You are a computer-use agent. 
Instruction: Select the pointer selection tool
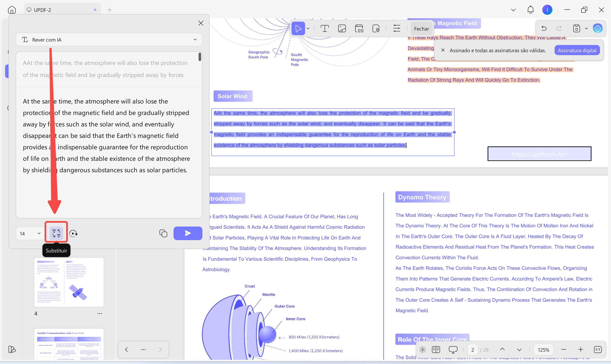(x=298, y=28)
